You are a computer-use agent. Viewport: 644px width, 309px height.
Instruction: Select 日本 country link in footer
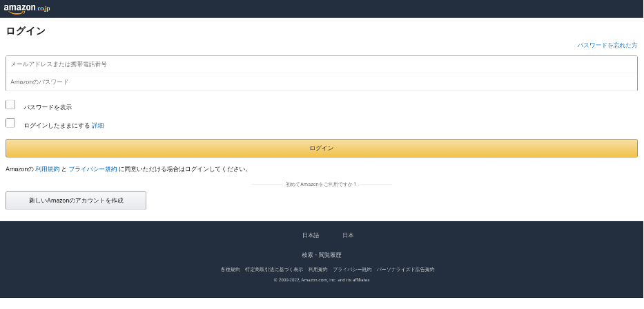tap(348, 235)
